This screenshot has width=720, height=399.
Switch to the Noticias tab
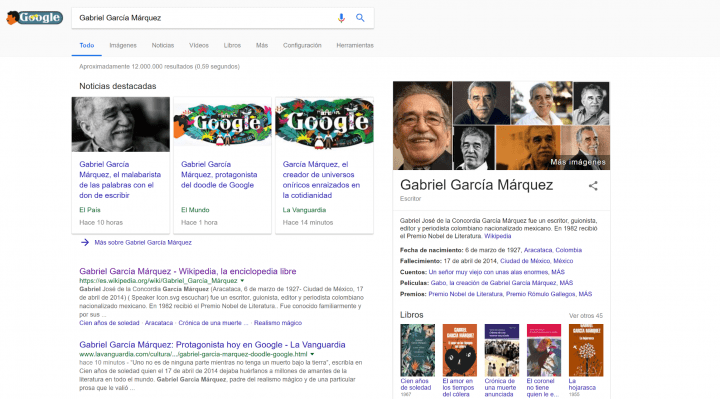[x=163, y=45]
